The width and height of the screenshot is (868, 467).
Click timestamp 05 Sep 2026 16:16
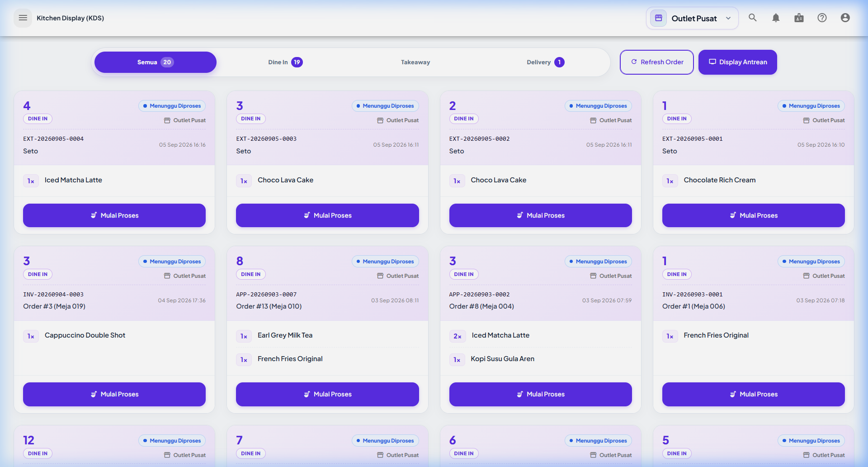pos(182,145)
